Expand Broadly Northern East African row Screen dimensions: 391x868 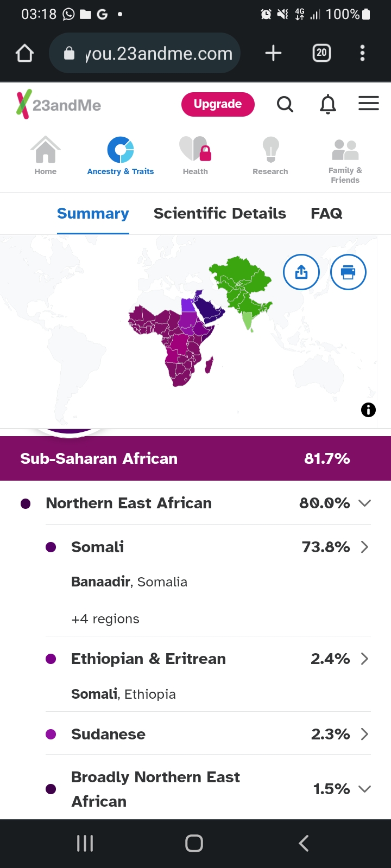(x=364, y=789)
